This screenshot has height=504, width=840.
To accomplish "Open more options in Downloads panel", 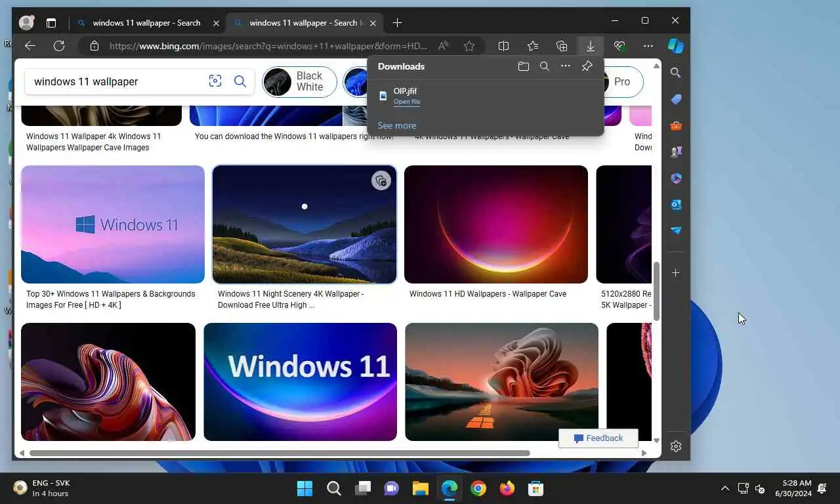I will tap(566, 66).
